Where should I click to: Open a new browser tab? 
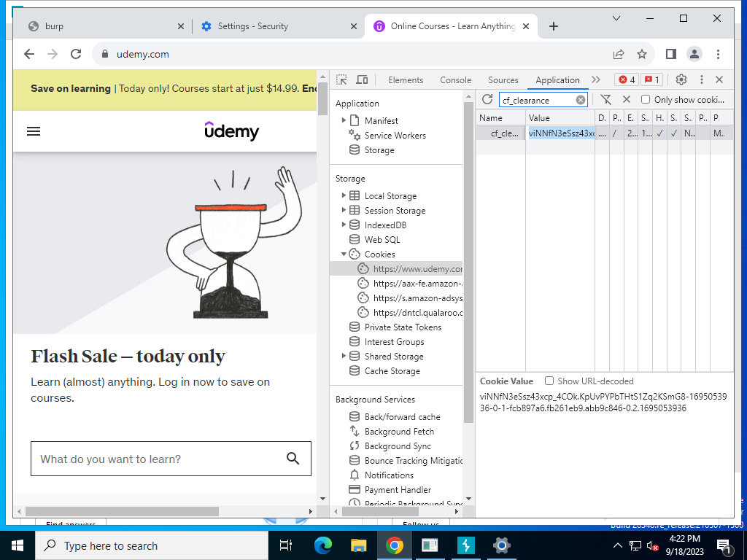(553, 26)
